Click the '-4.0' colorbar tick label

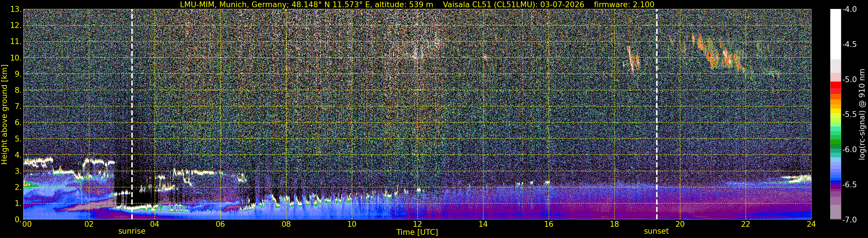point(850,9)
